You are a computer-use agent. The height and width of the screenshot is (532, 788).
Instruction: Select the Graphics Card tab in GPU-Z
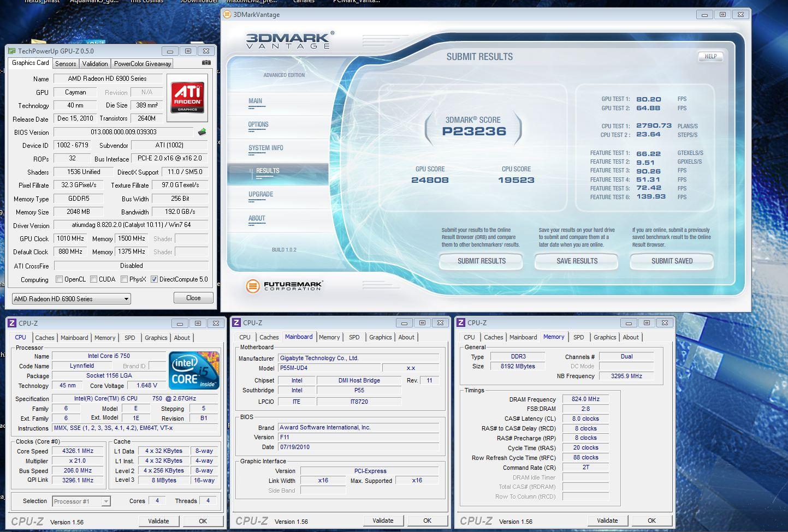(31, 63)
